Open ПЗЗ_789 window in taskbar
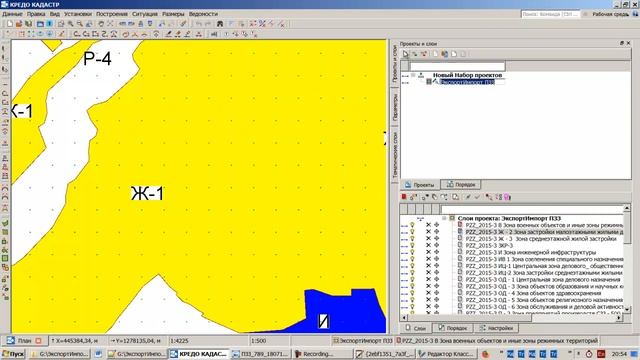This screenshot has width=640, height=360. 260,354
